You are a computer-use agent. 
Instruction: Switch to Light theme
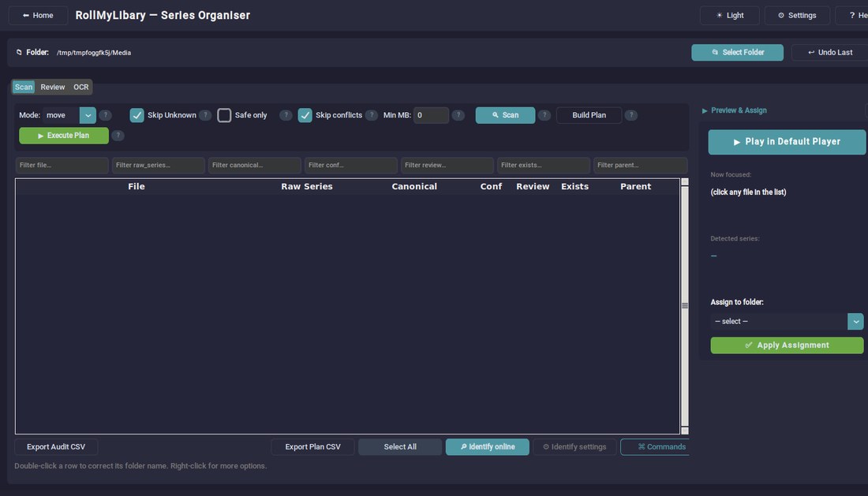point(730,16)
